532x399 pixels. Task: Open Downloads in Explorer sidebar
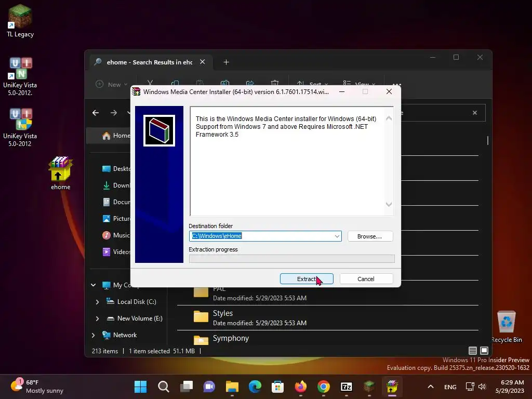pyautogui.click(x=116, y=185)
